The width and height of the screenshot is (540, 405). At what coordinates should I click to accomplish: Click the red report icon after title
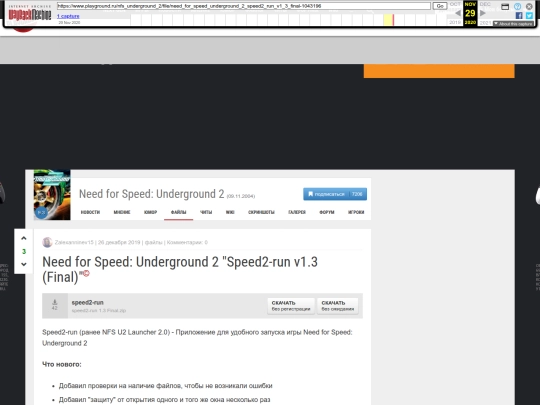86,273
